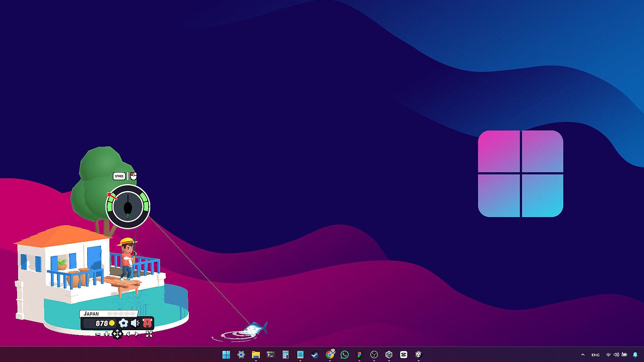Image resolution: width=644 pixels, height=362 pixels.
Task: Open ENG language switcher in tray
Action: point(595,355)
